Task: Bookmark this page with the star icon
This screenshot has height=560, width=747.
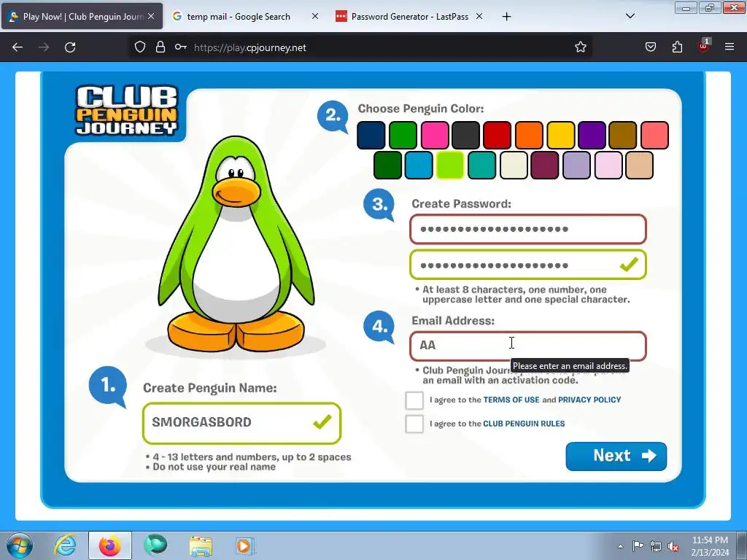Action: [x=580, y=47]
